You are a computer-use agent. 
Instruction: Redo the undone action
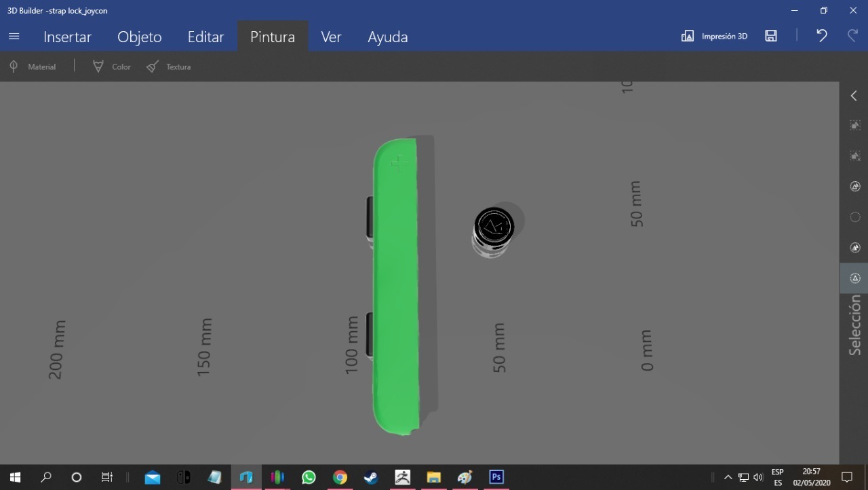point(852,36)
